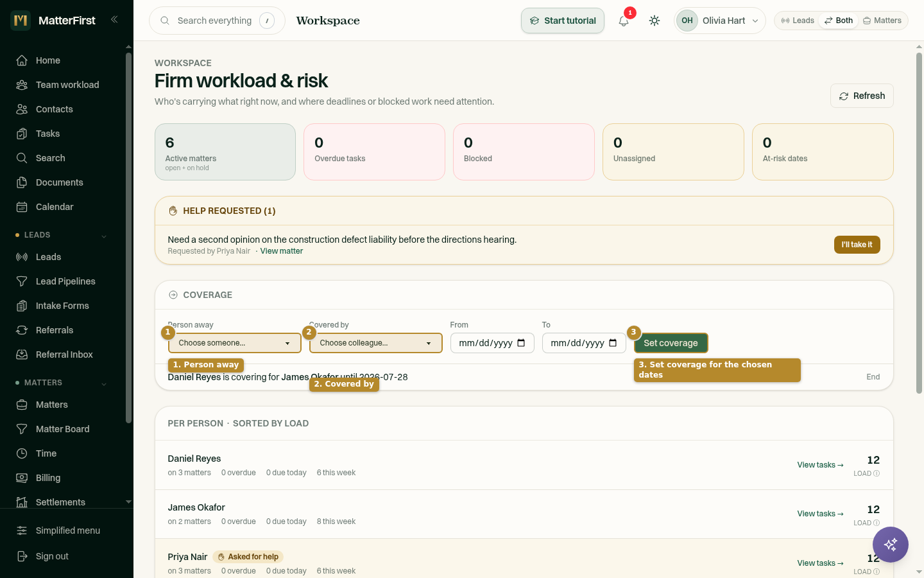This screenshot has width=924, height=578.
Task: Click the MatterFirst logo icon
Action: [21, 21]
